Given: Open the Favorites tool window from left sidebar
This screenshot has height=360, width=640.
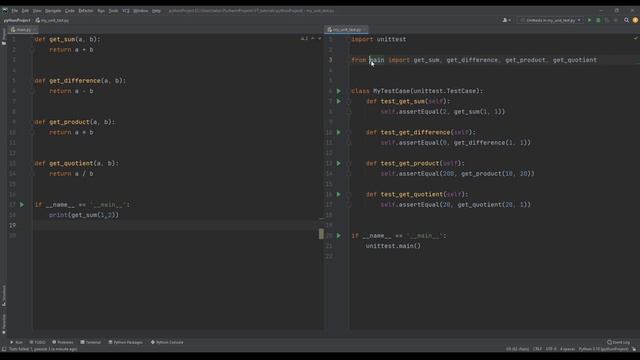Looking at the screenshot, I should 4,324.
